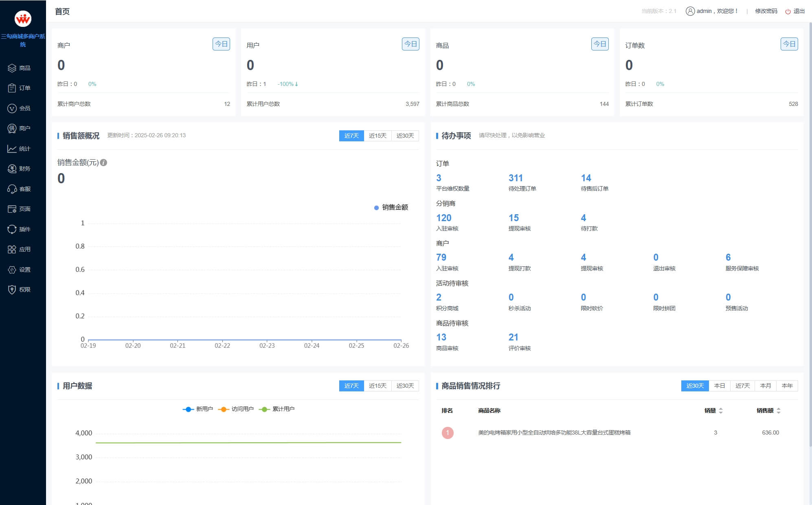The image size is (812, 505).
Task: Select the 会员 sidebar icon
Action: pos(23,108)
